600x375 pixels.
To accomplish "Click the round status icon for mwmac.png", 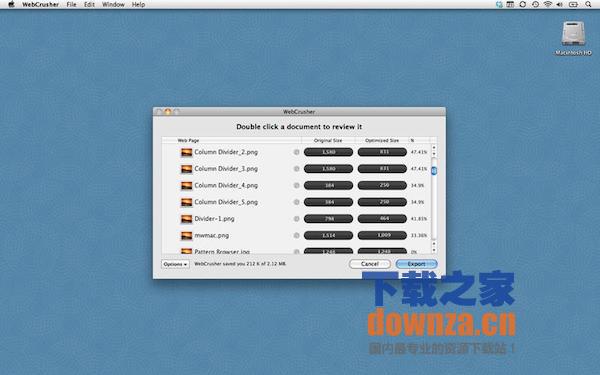I will point(296,235).
